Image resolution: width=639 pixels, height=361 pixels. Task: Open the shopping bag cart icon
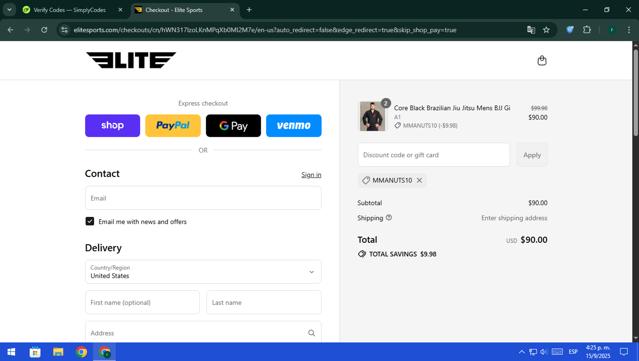(x=542, y=61)
